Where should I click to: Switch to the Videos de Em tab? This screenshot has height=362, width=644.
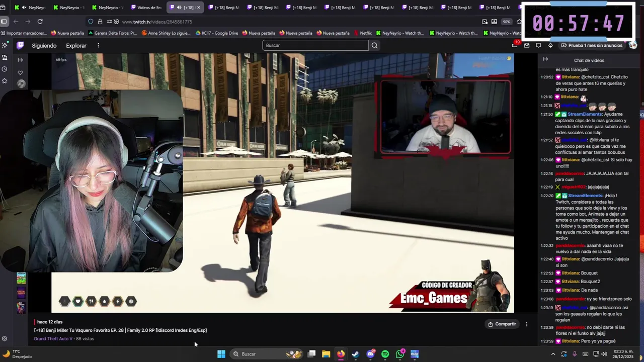(146, 8)
